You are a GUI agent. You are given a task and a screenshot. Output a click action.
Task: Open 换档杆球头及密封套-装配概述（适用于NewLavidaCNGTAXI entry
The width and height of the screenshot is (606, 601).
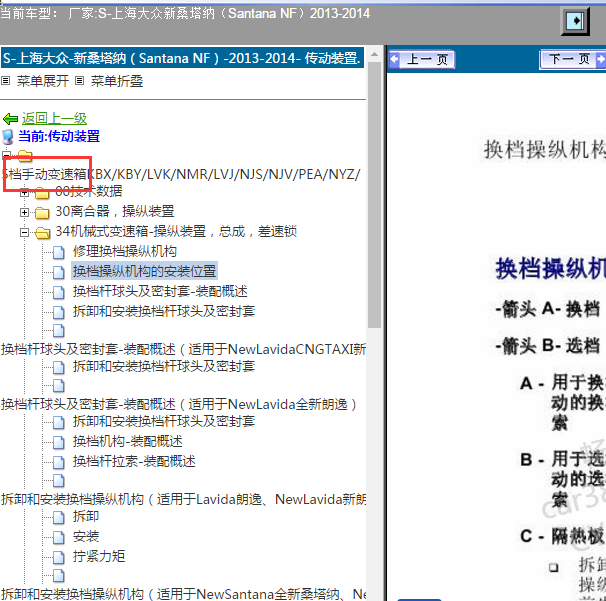[184, 349]
